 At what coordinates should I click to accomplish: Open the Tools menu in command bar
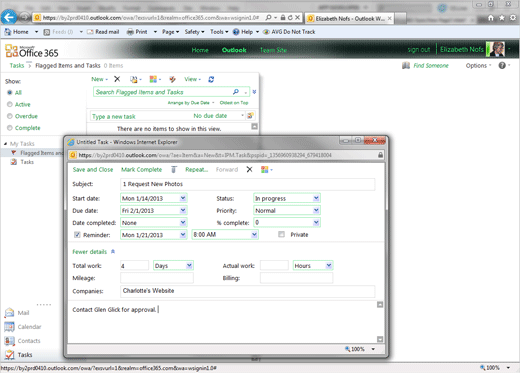[219, 32]
